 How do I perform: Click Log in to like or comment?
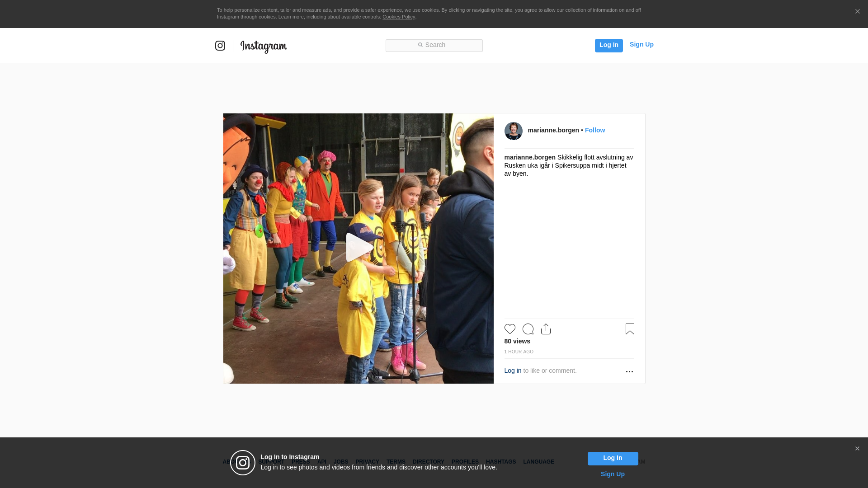click(x=513, y=371)
